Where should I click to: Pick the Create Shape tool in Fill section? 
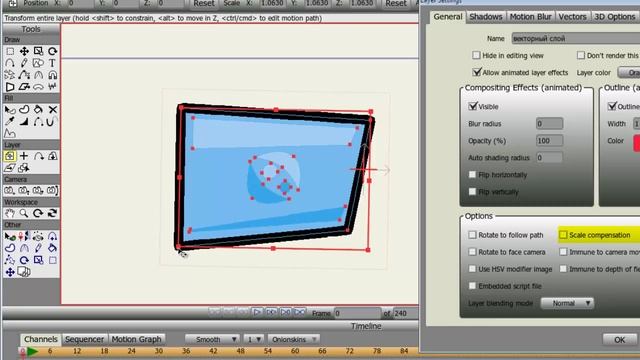pos(24,110)
